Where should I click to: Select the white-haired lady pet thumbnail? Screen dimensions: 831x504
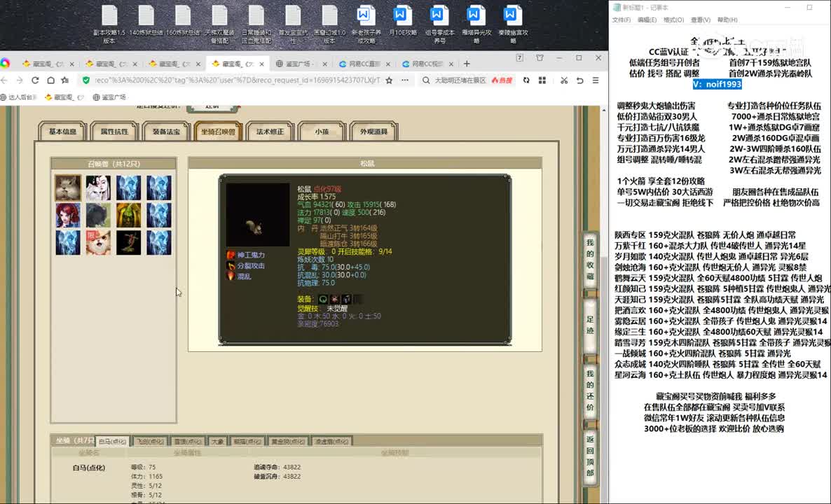[99, 188]
